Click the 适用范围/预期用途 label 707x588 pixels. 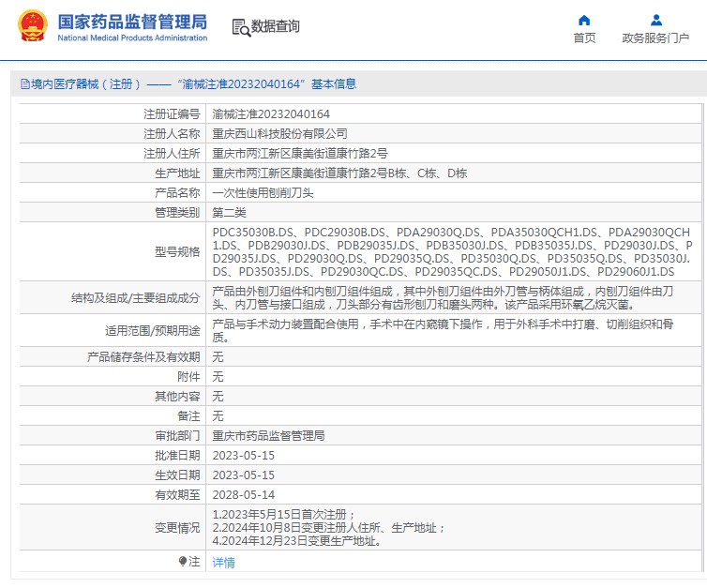coord(153,331)
